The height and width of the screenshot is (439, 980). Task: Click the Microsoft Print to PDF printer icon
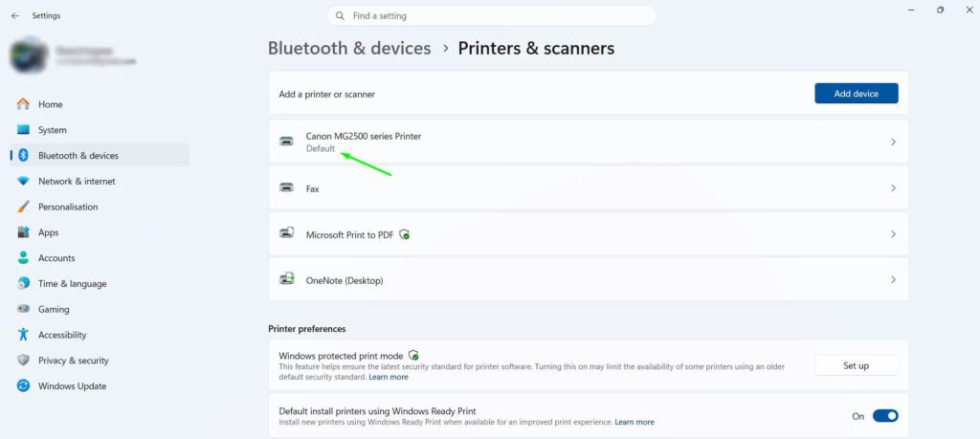click(286, 233)
